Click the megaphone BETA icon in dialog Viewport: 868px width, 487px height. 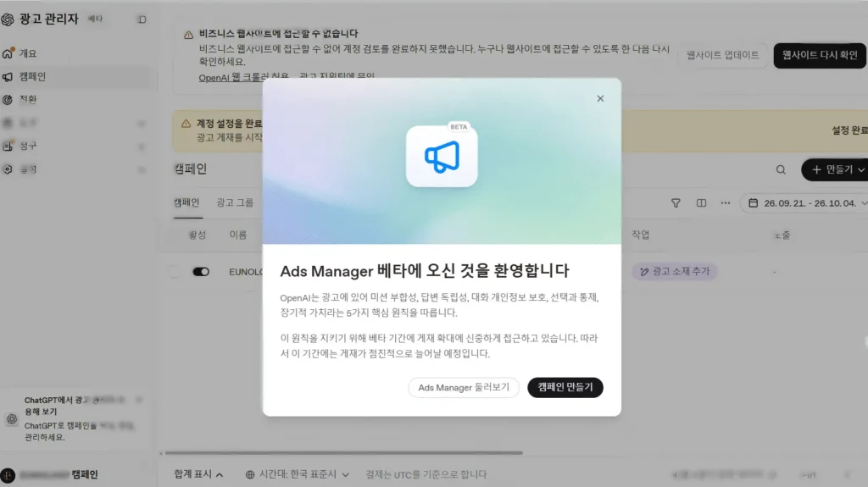pos(442,156)
